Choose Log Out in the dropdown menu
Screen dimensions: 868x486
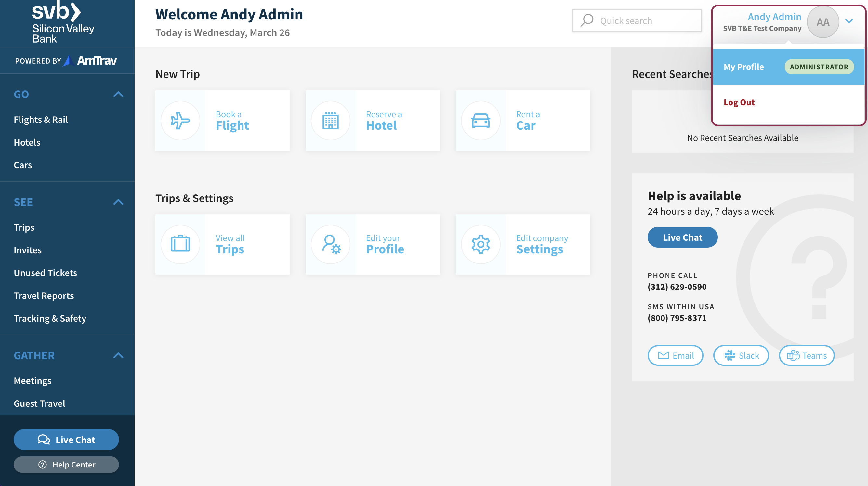coord(739,102)
